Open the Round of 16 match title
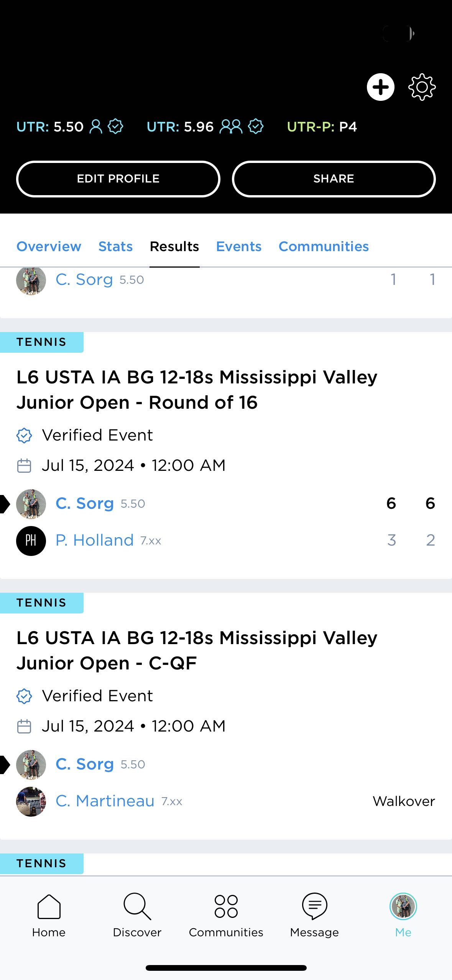The image size is (452, 980). 197,390
